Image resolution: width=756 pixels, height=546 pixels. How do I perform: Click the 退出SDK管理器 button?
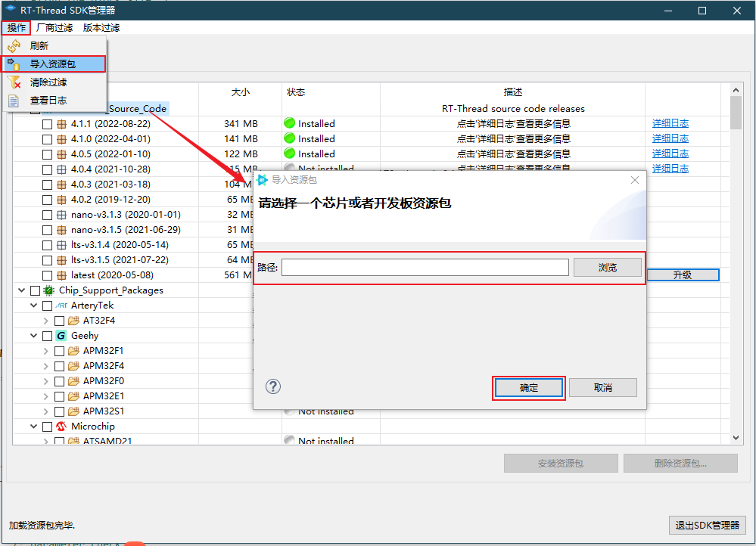(708, 526)
